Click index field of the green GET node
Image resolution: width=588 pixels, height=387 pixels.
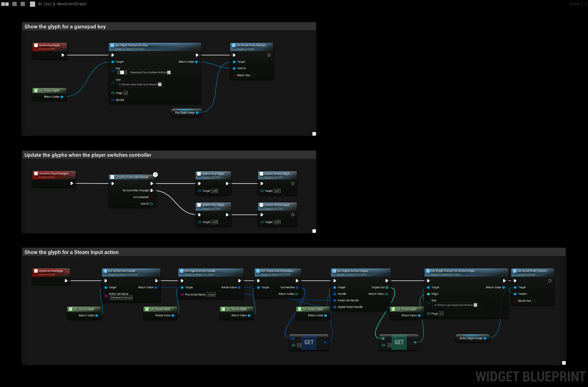[389, 346]
